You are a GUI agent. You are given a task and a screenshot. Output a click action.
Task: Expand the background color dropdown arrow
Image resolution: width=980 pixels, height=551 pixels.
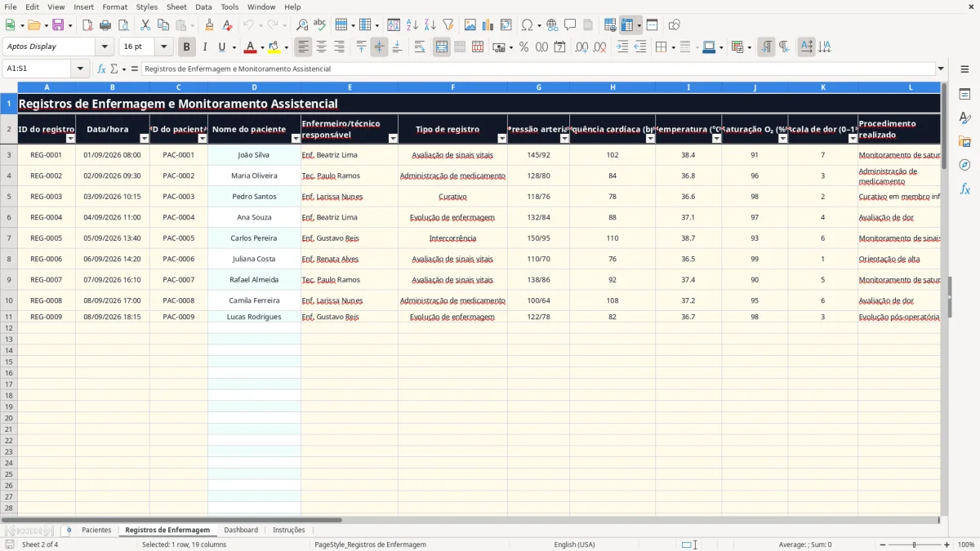point(286,47)
